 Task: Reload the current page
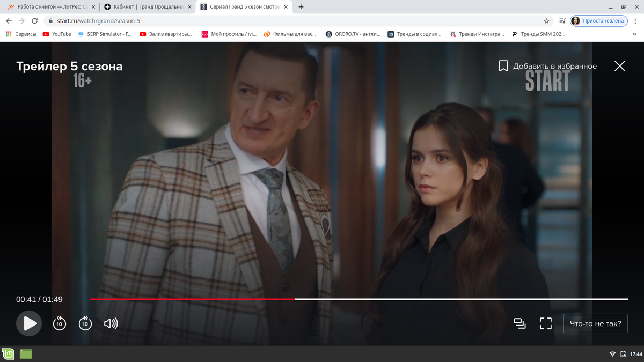coord(35,21)
